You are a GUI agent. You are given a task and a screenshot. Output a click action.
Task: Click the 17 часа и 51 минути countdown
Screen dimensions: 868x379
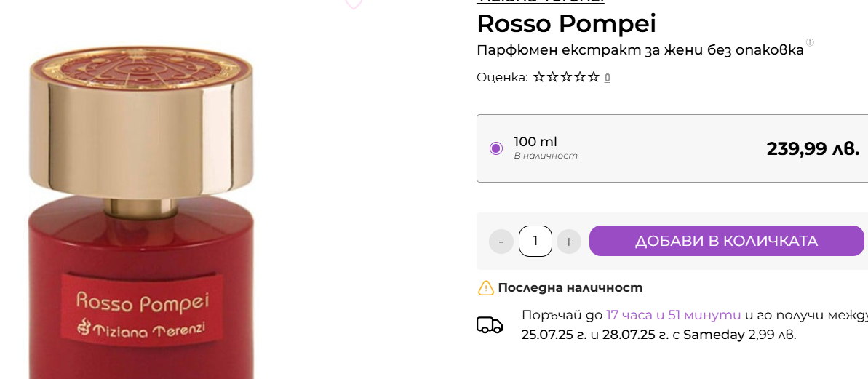[674, 315]
